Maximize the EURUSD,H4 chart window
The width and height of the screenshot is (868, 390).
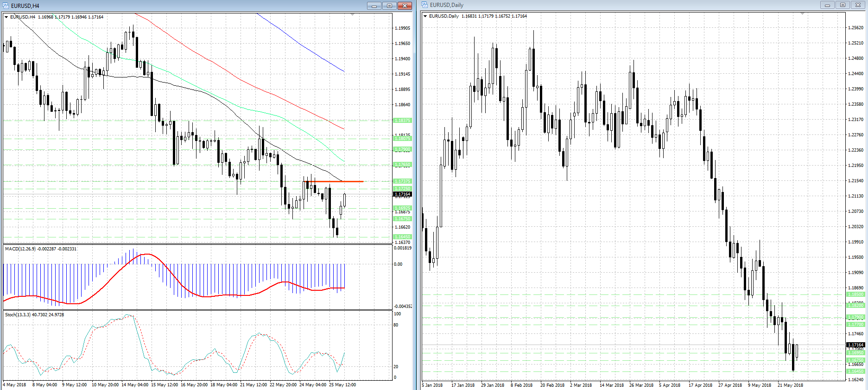(x=389, y=6)
